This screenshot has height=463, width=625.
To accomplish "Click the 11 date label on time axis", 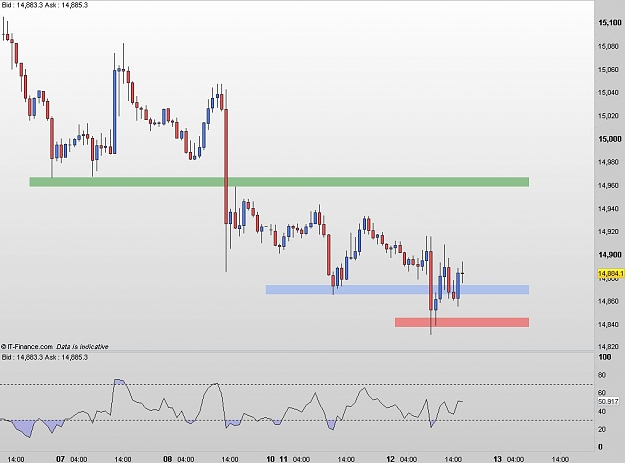I will point(283,459).
